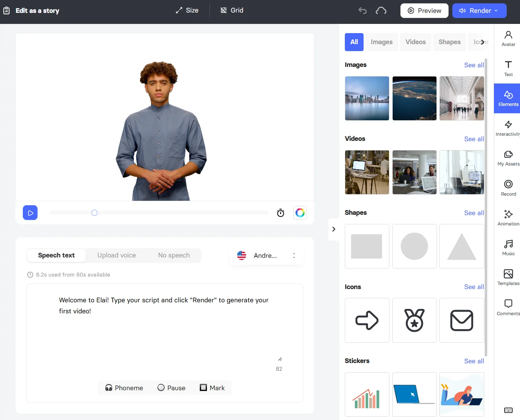Viewport: 520px width, 420px height.
Task: Collapse the elements panel with chevron
Action: (333, 229)
